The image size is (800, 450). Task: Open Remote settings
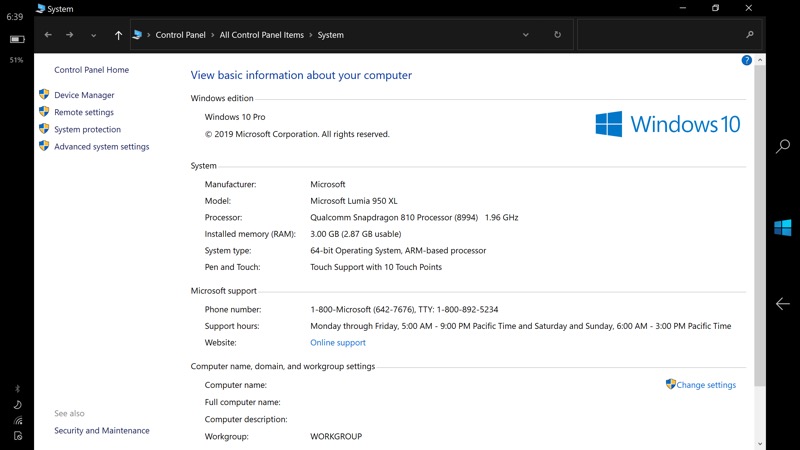(x=84, y=112)
